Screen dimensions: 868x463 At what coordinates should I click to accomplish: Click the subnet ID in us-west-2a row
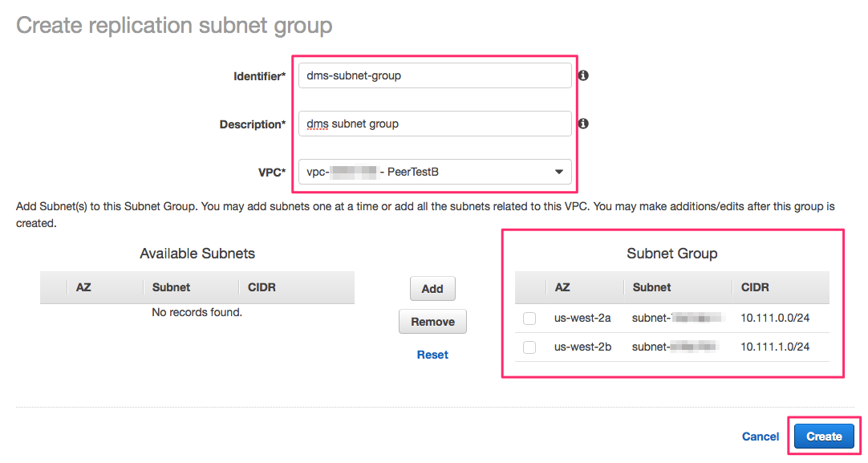[x=678, y=318]
